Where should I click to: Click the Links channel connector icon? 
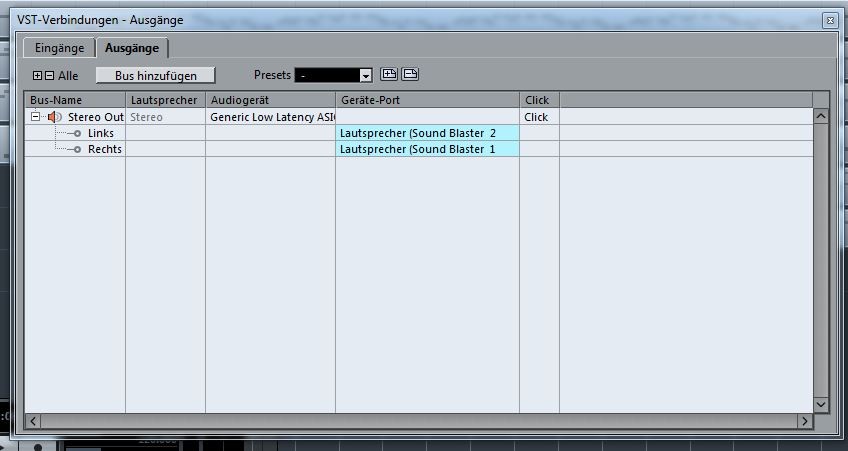(77, 133)
